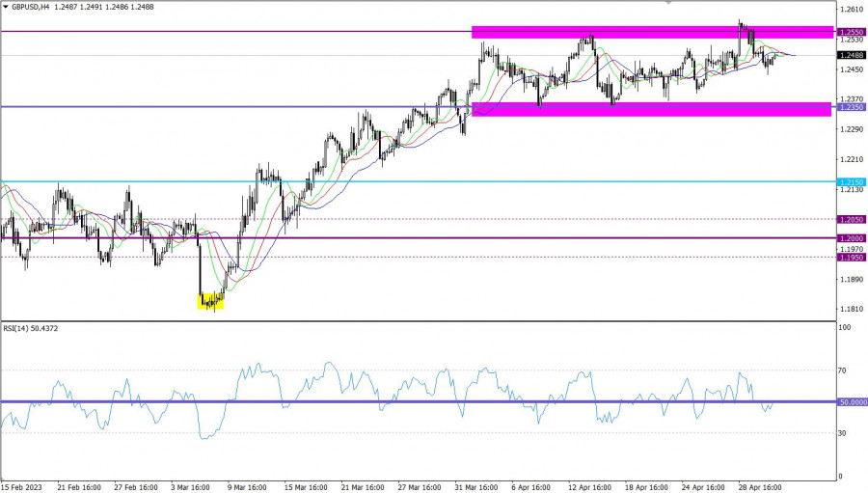Select the upper magenta resistance rectangle
Image resolution: width=868 pixels, height=493 pixels.
click(652, 33)
